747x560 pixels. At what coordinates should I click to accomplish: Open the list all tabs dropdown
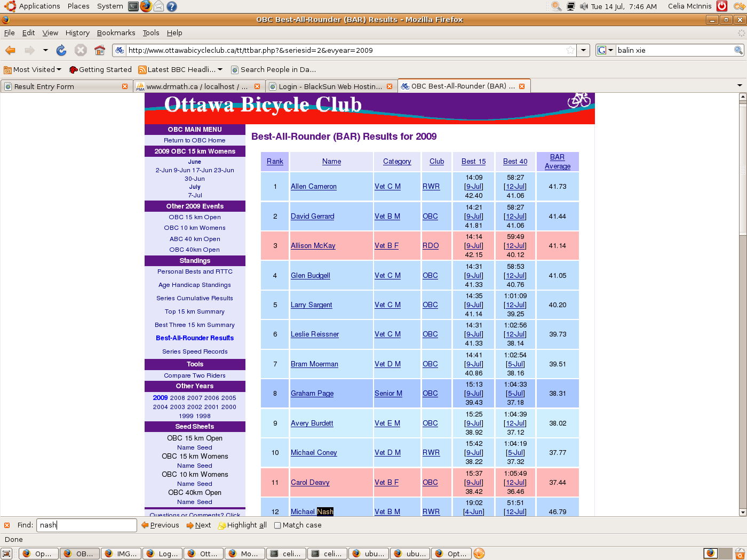740,86
